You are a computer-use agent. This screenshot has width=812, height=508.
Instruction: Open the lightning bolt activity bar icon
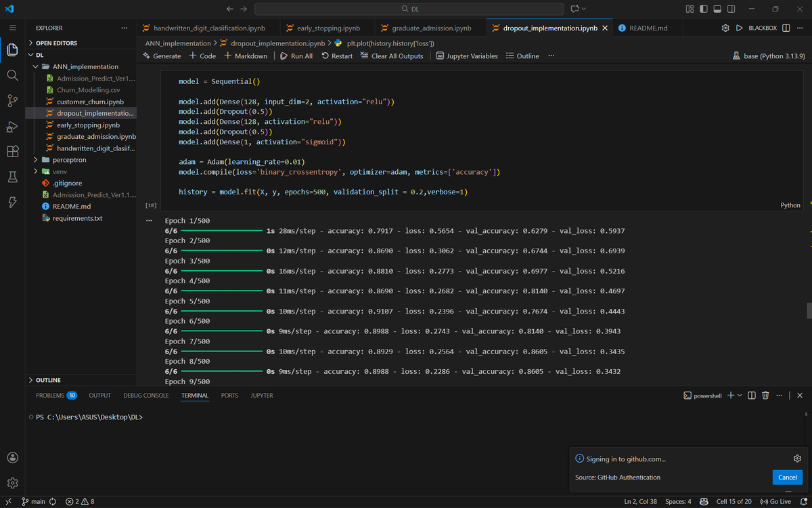click(12, 202)
